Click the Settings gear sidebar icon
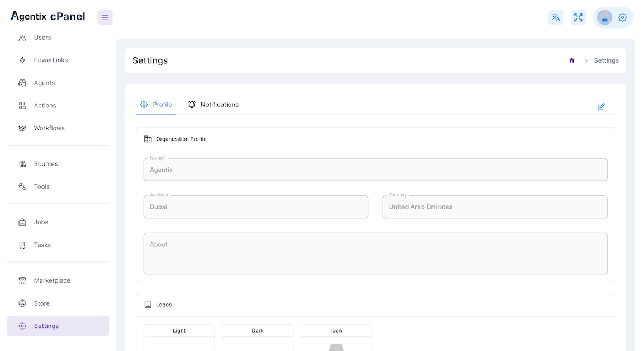The height and width of the screenshot is (351, 644). coord(22,326)
